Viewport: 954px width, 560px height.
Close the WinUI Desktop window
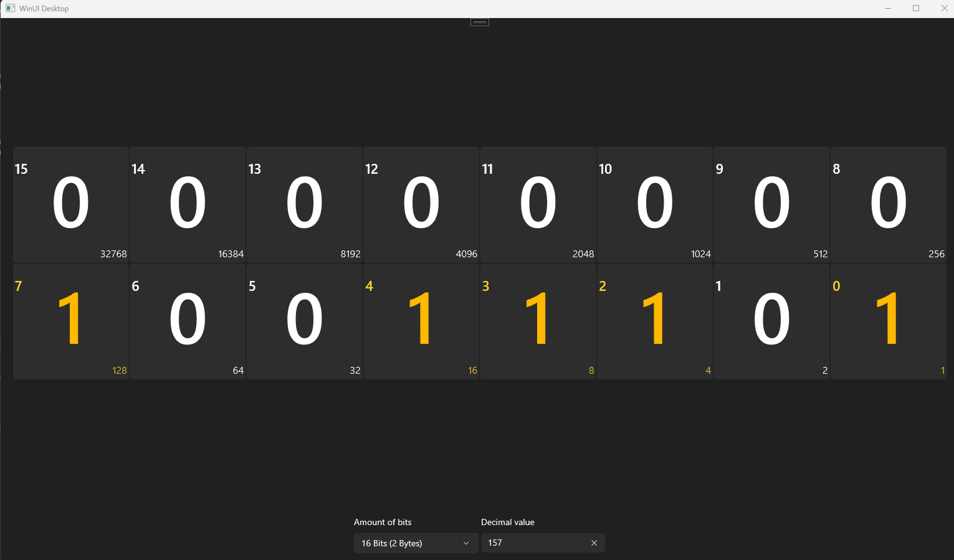(944, 8)
